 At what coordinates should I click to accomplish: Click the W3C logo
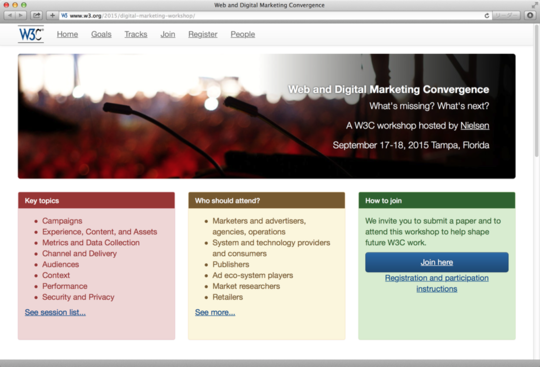click(x=31, y=34)
